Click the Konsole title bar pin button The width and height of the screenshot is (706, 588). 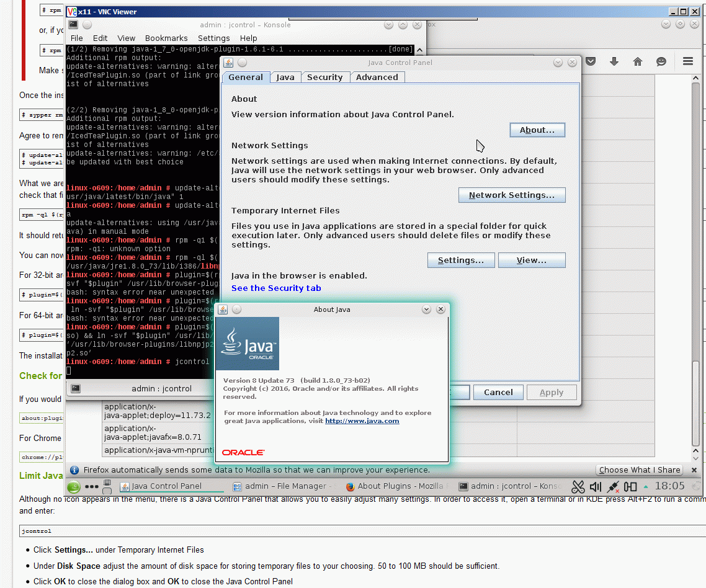click(x=87, y=25)
